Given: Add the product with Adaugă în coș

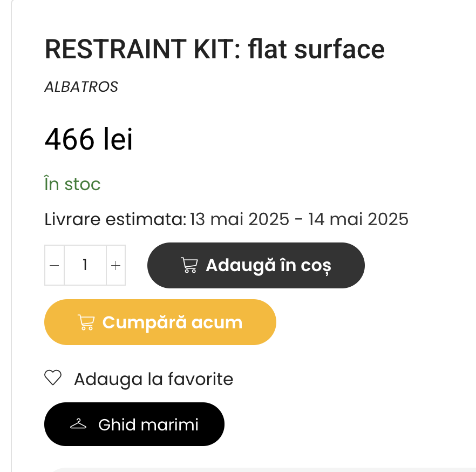Looking at the screenshot, I should click(256, 266).
